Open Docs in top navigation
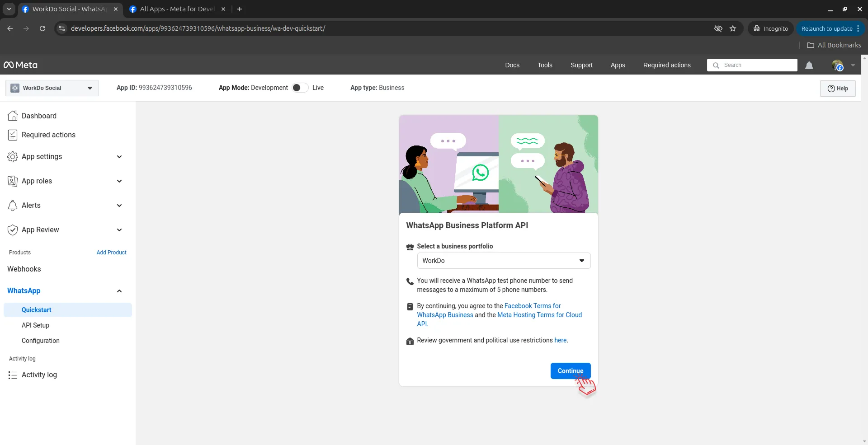Image resolution: width=868 pixels, height=445 pixels. tap(512, 65)
